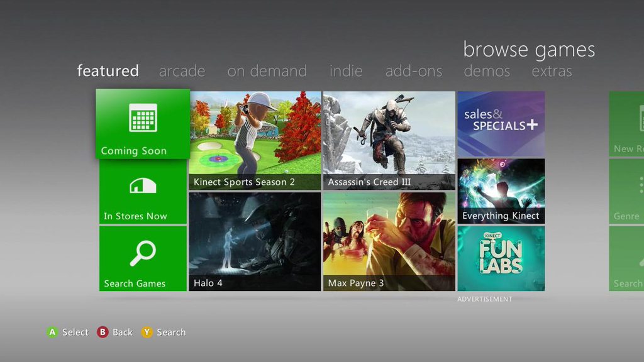The image size is (644, 362).
Task: Click the Back label in button legend
Action: pyautogui.click(x=123, y=332)
